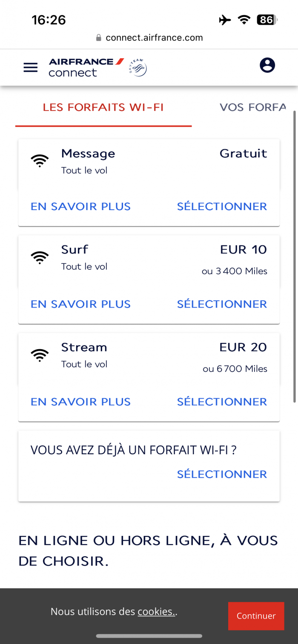The width and height of the screenshot is (298, 644).
Task: Open the Vos Forfaits tab
Action: [252, 107]
